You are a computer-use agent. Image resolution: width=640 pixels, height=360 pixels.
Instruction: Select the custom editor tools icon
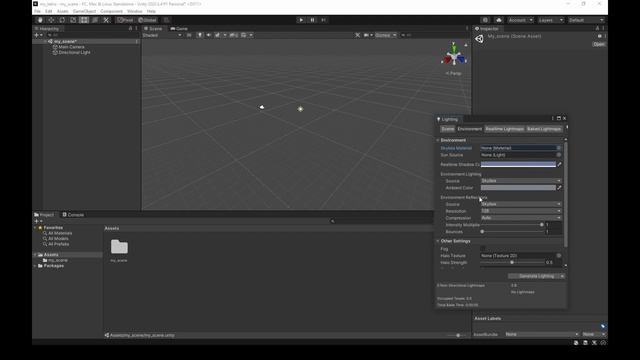click(106, 20)
